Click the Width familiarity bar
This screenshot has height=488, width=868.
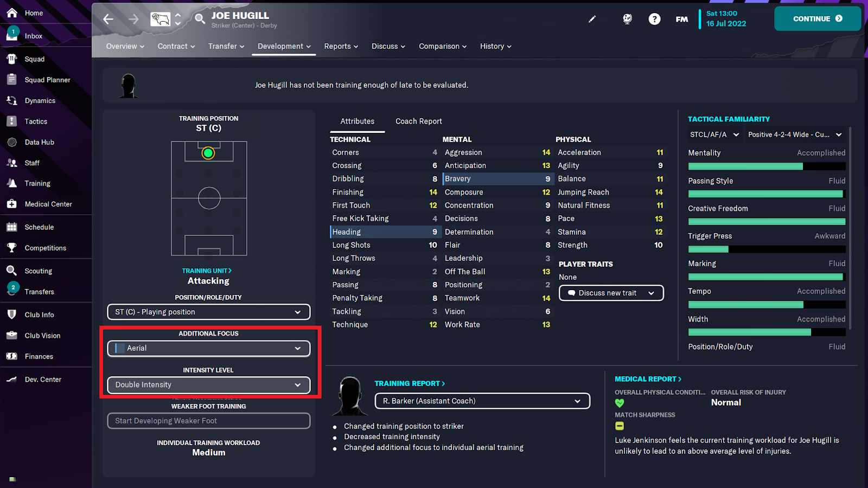coord(767,332)
